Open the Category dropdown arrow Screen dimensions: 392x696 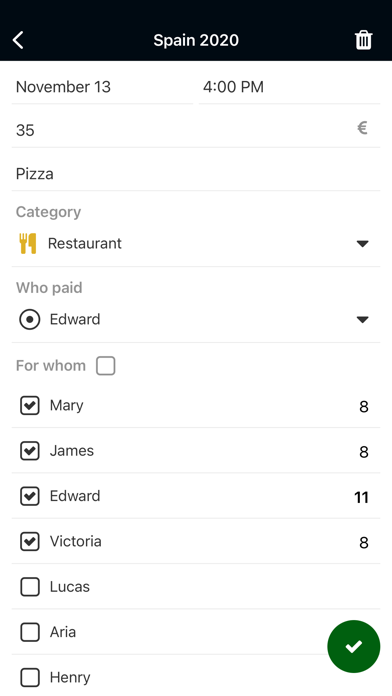(363, 244)
